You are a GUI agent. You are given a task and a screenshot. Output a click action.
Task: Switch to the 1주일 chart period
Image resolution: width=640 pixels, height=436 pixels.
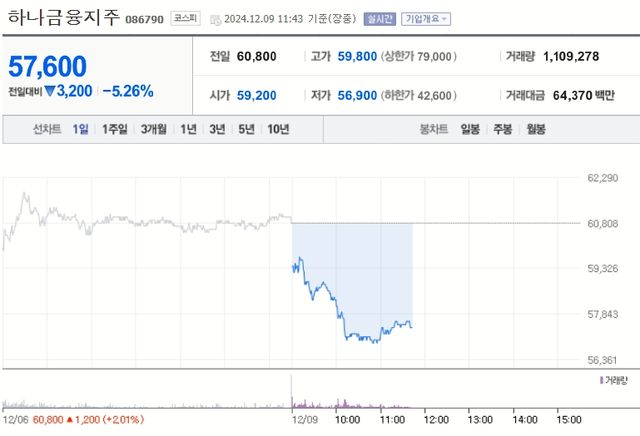(115, 129)
